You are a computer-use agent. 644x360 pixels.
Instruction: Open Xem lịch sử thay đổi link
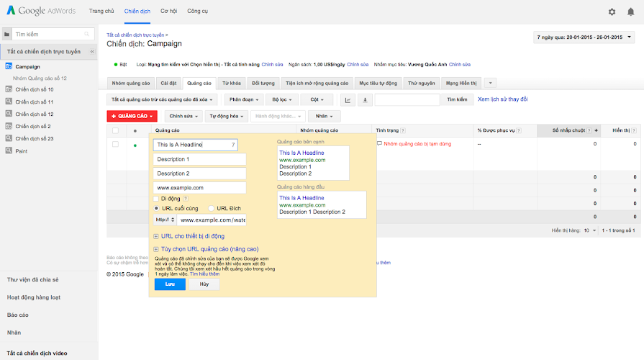click(502, 99)
